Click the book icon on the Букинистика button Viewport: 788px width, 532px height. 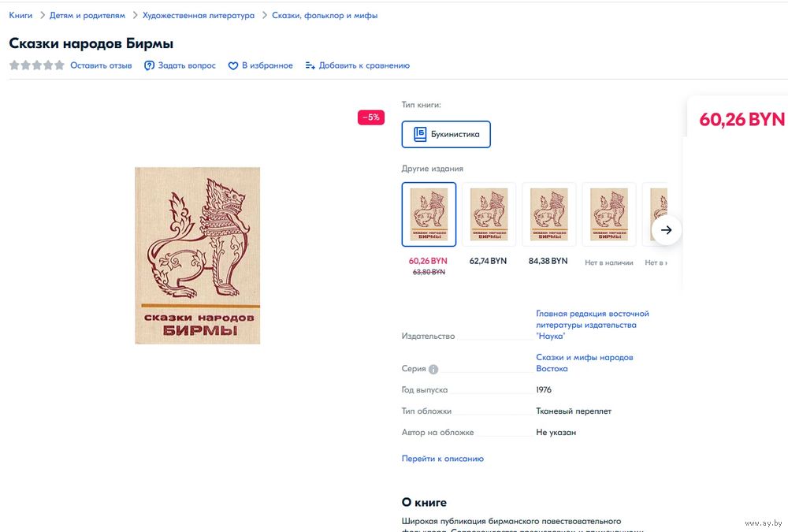420,134
